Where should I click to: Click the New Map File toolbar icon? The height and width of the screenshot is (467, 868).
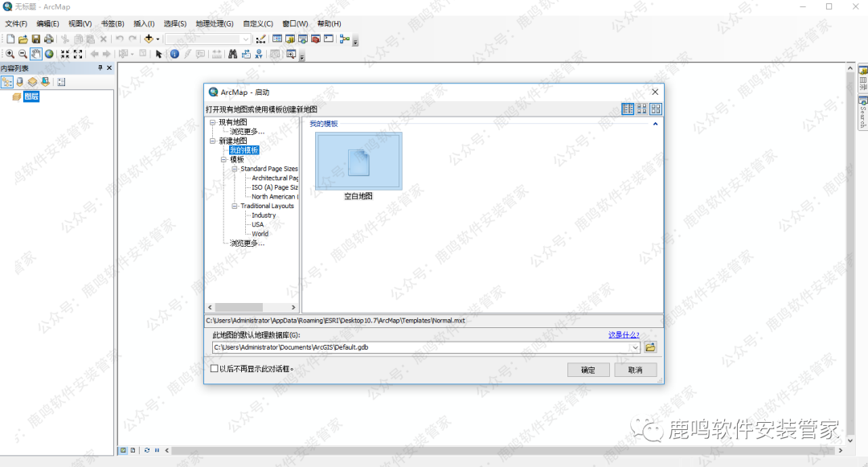pyautogui.click(x=10, y=39)
